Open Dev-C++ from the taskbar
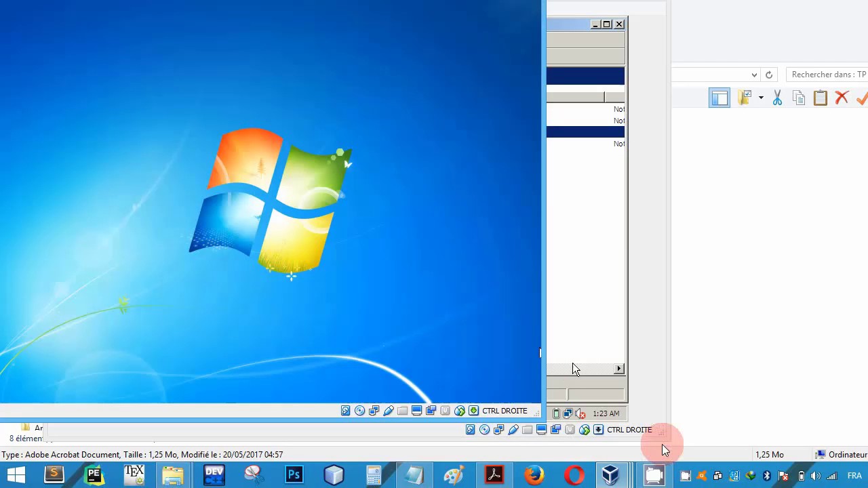 pos(214,475)
